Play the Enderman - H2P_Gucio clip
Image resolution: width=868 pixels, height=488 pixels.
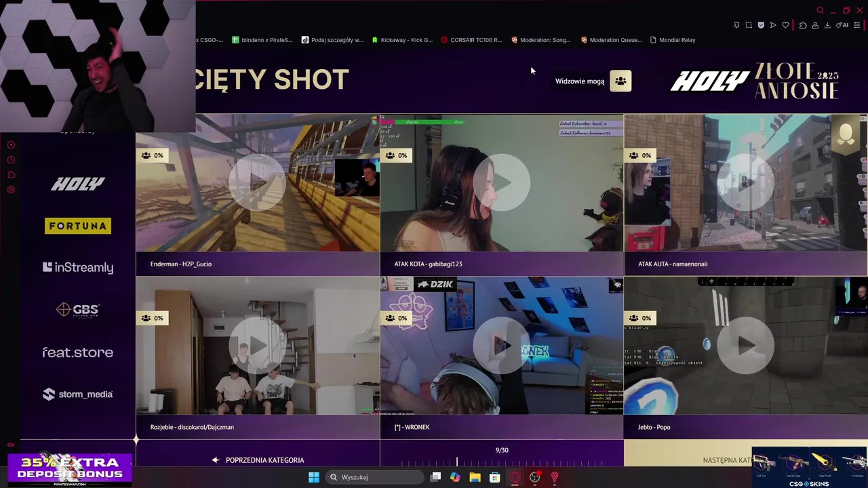257,182
